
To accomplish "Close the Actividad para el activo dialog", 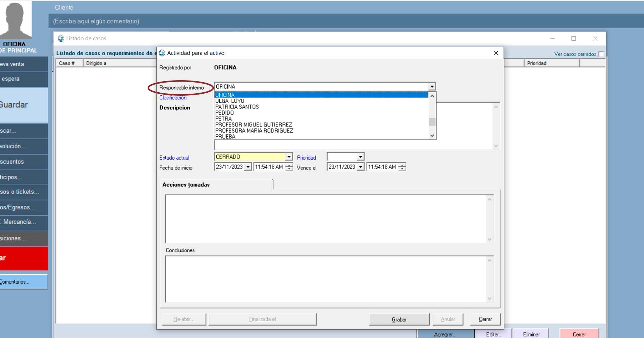I will click(x=496, y=53).
